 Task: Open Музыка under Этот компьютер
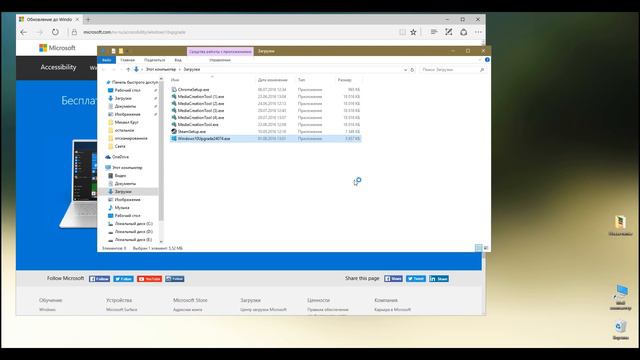click(x=122, y=207)
